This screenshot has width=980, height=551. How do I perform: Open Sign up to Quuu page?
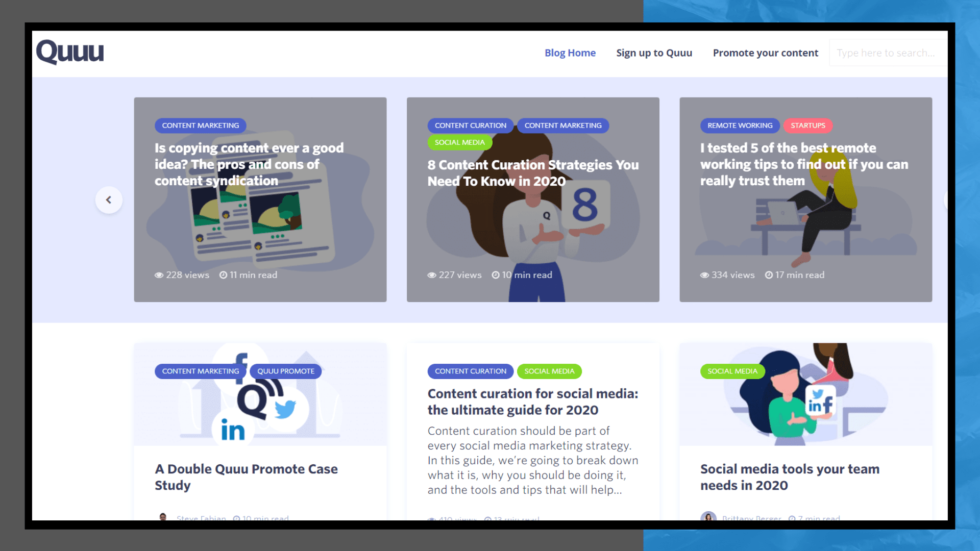point(654,53)
